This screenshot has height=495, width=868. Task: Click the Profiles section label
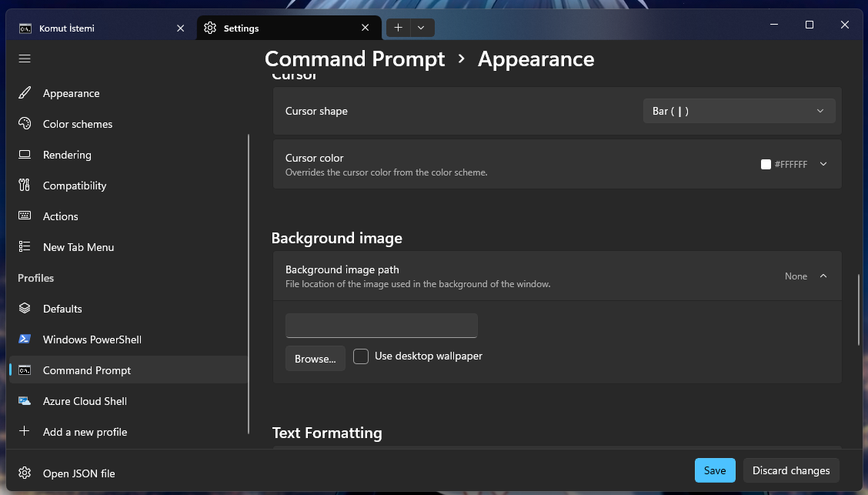click(x=35, y=278)
